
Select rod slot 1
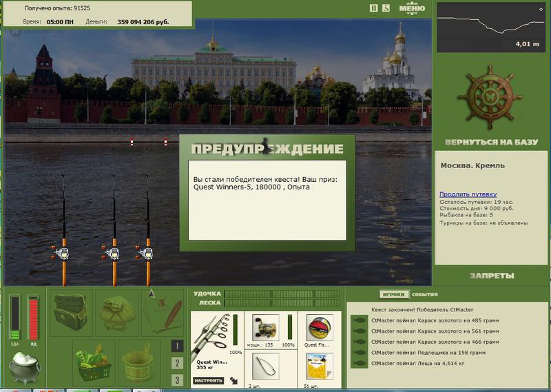pyautogui.click(x=177, y=346)
